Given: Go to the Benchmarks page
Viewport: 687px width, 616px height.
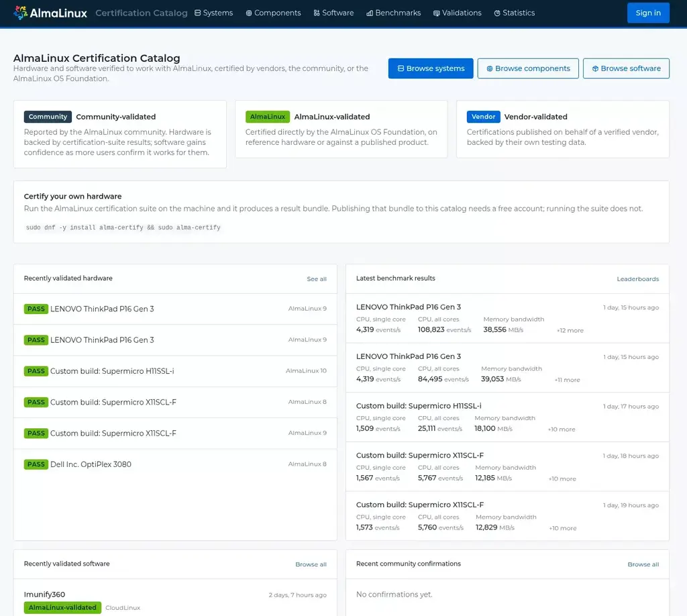Looking at the screenshot, I should pyautogui.click(x=394, y=13).
